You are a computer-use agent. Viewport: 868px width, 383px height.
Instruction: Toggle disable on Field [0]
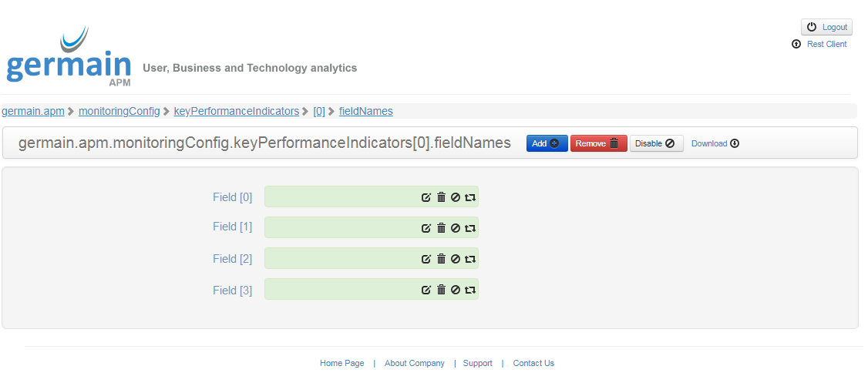[x=456, y=197]
